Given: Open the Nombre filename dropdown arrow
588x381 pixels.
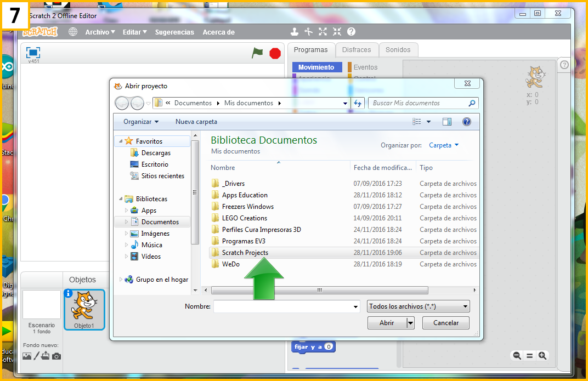Looking at the screenshot, I should coord(355,306).
